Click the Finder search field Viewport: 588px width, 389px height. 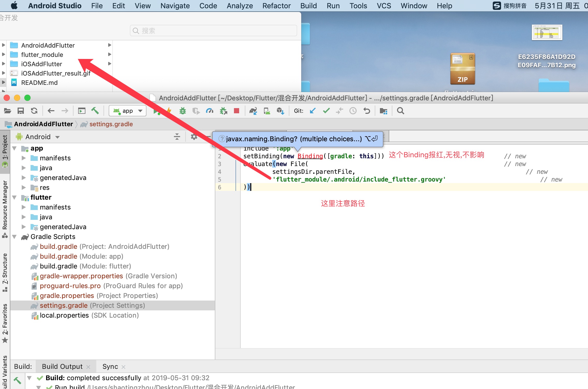213,31
